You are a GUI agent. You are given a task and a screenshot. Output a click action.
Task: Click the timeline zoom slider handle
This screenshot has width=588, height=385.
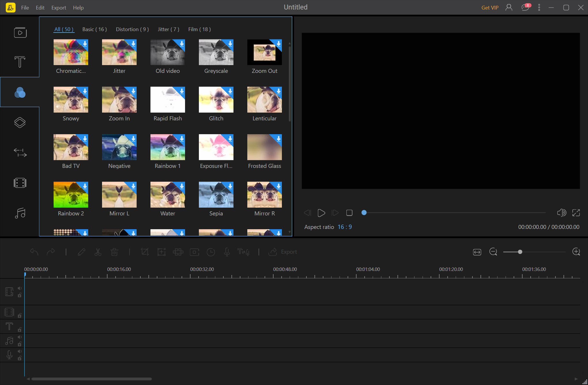point(520,252)
